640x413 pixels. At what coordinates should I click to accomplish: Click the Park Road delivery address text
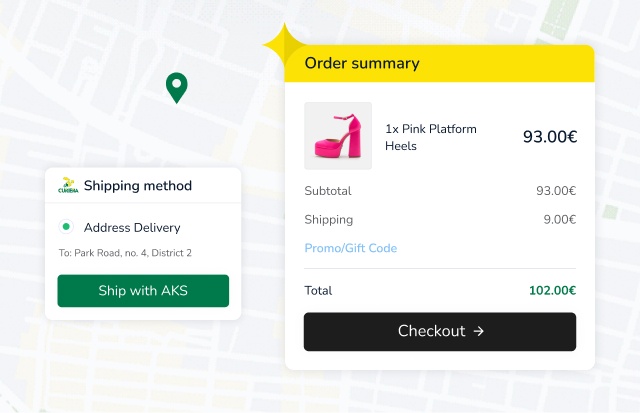[x=125, y=253]
